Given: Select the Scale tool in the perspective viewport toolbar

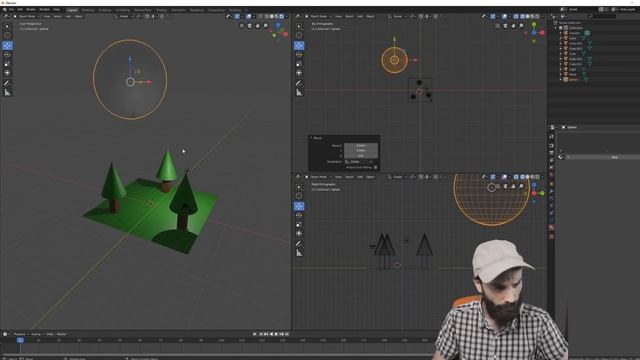Looking at the screenshot, I should pos(7,64).
